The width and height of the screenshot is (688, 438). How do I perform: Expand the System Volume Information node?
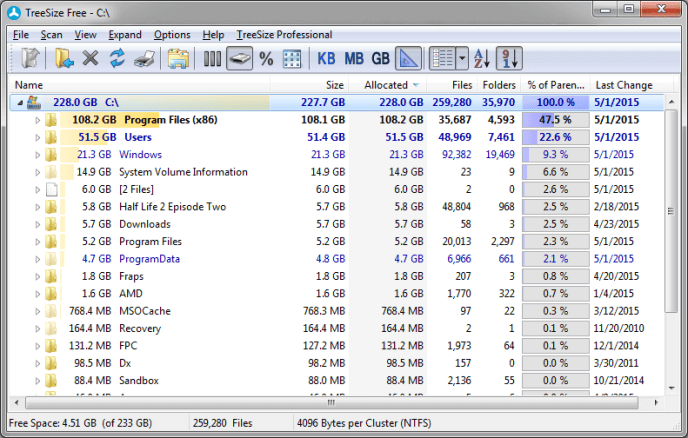tap(37, 172)
